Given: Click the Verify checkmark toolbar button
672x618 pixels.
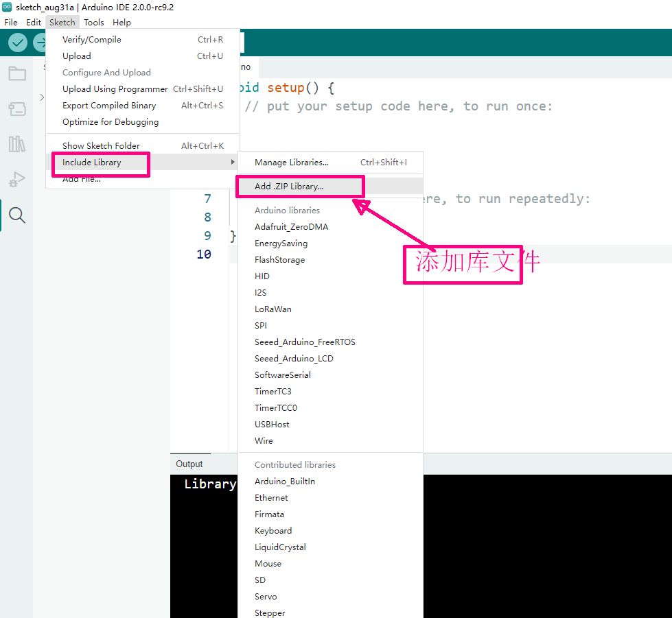Looking at the screenshot, I should 18,43.
